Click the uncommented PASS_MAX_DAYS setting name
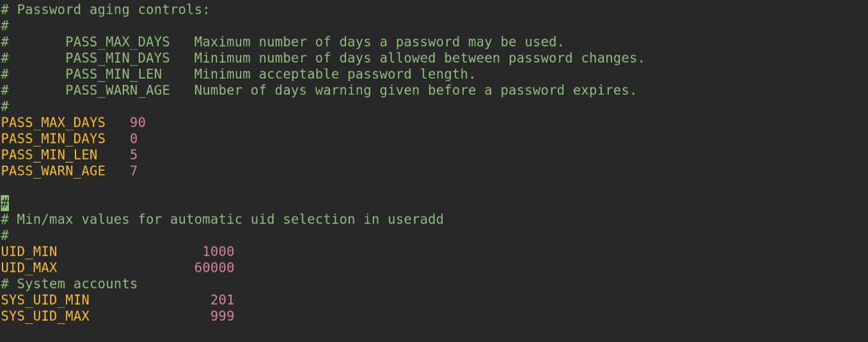The image size is (868, 342). 53,122
